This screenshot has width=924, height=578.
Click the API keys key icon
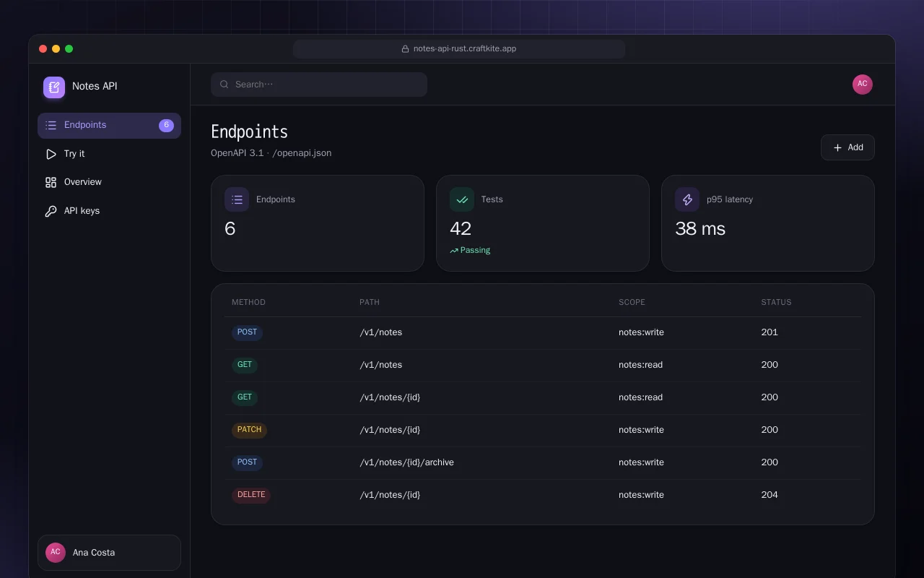coord(51,211)
